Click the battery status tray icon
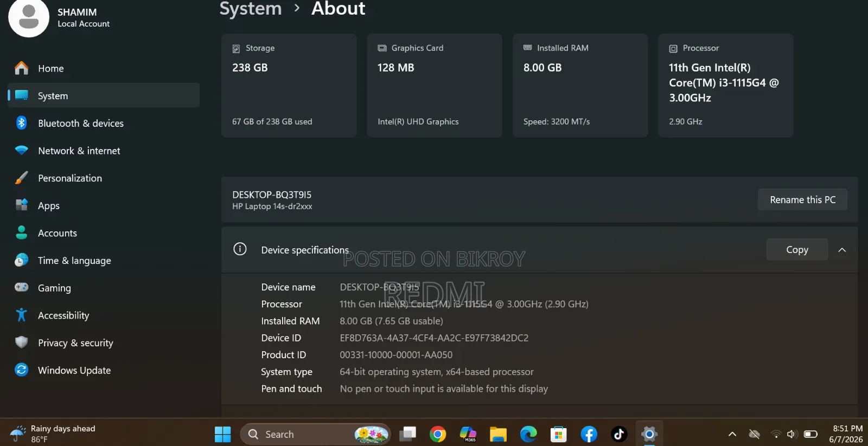Screen dimensions: 868x446 point(810,434)
